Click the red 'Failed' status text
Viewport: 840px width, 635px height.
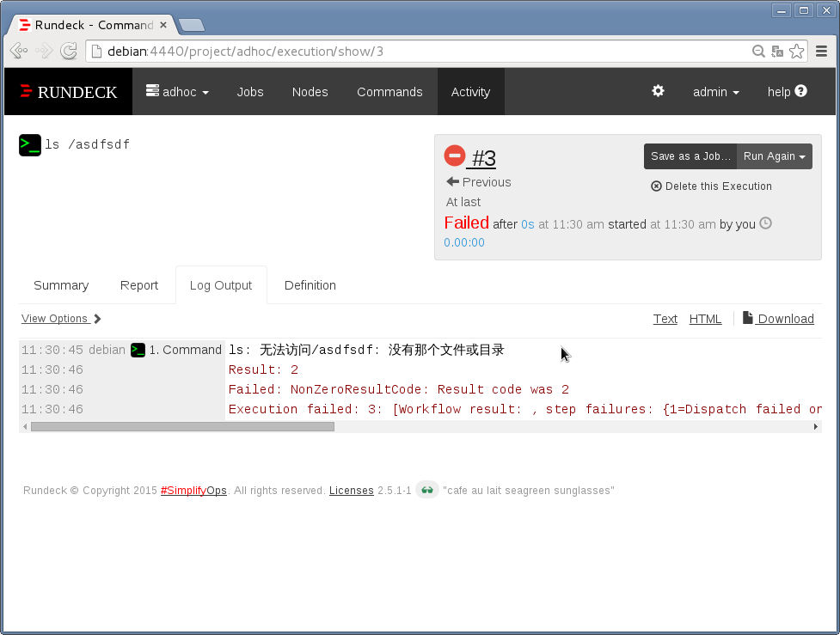pos(467,223)
